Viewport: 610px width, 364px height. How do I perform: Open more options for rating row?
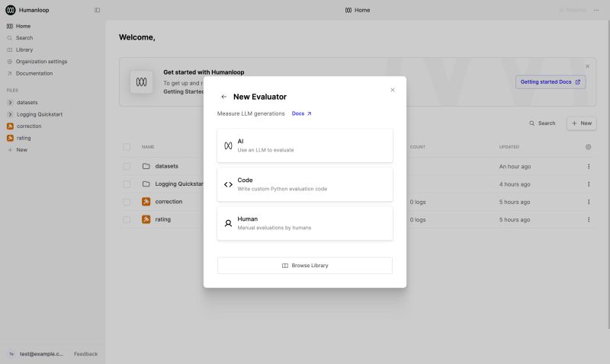[589, 219]
